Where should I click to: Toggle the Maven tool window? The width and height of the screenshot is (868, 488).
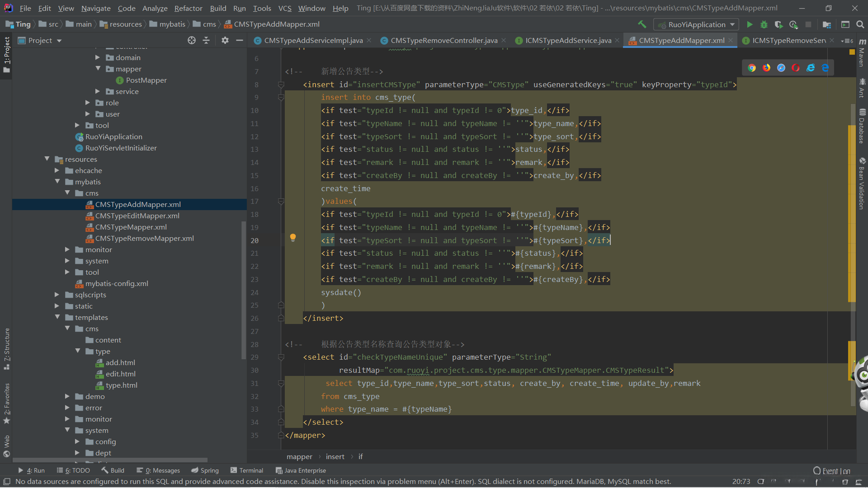coord(862,54)
